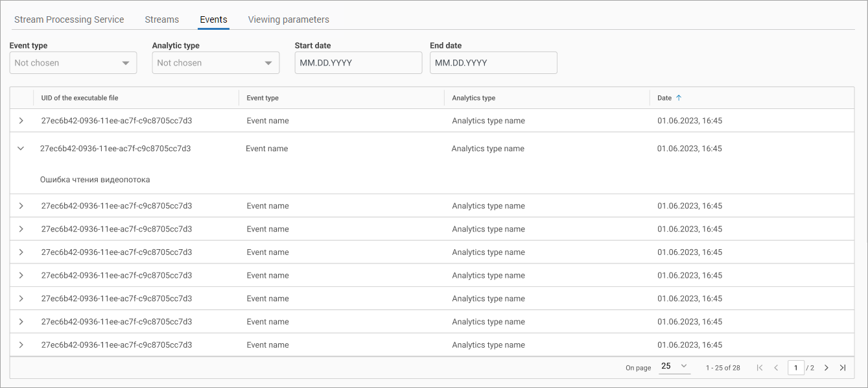
Task: Switch to the Streams tab
Action: (161, 19)
